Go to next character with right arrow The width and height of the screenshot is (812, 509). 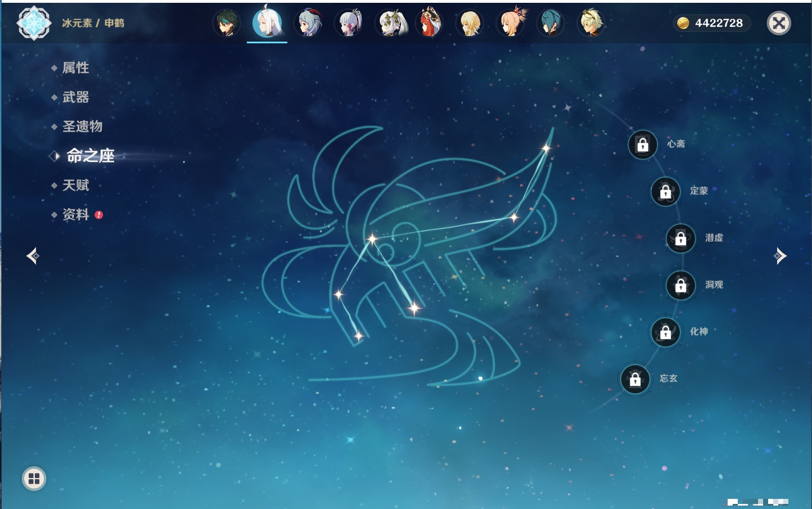(x=780, y=256)
